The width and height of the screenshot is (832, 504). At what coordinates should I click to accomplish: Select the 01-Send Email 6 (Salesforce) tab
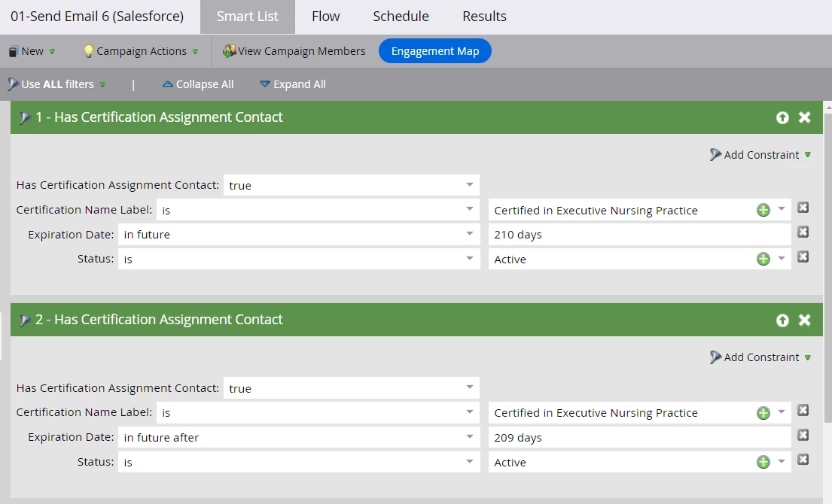pyautogui.click(x=97, y=17)
